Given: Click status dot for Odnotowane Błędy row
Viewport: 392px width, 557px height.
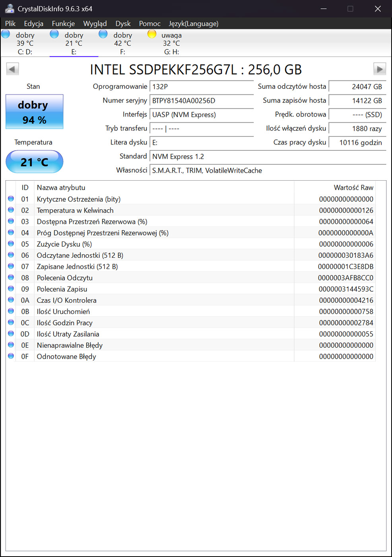Looking at the screenshot, I should point(11,356).
